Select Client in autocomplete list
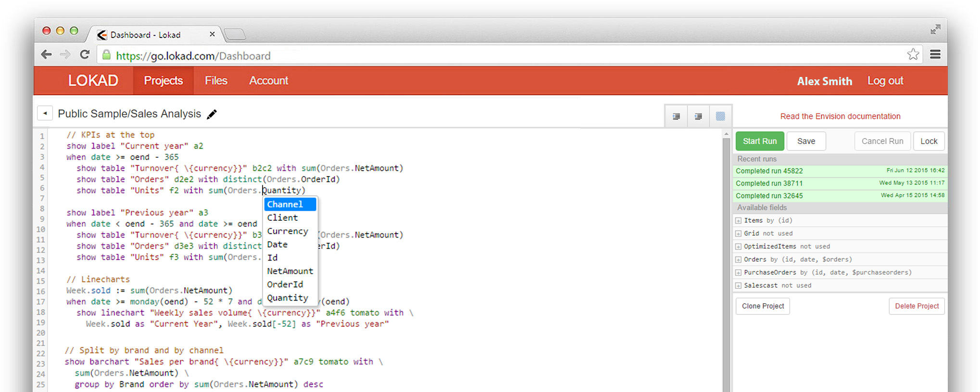980x392 pixels. tap(290, 218)
